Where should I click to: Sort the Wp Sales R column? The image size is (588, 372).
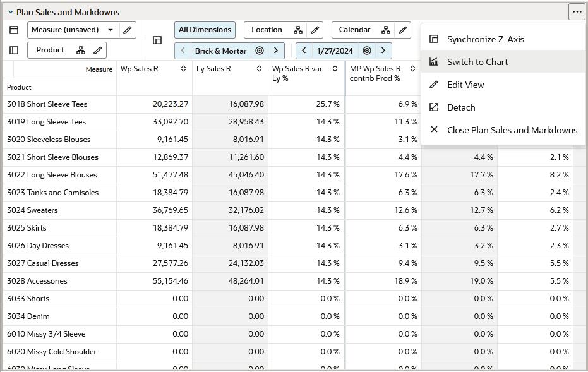click(183, 69)
